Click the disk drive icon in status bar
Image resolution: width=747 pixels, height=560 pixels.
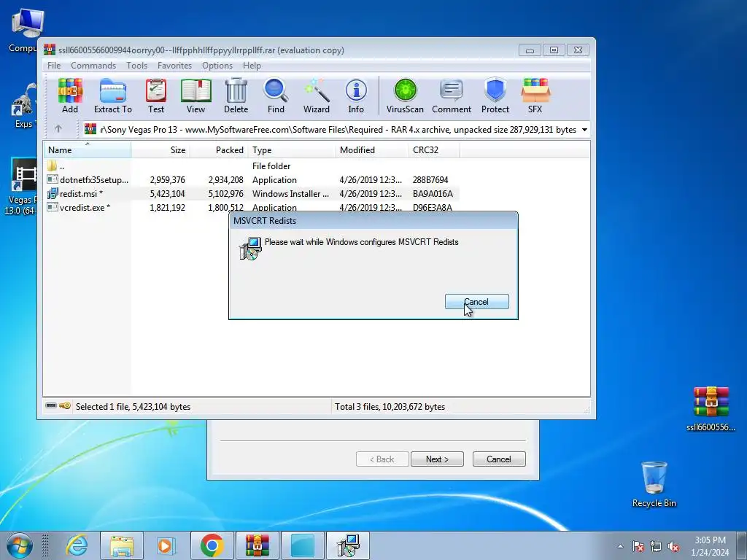[51, 405]
